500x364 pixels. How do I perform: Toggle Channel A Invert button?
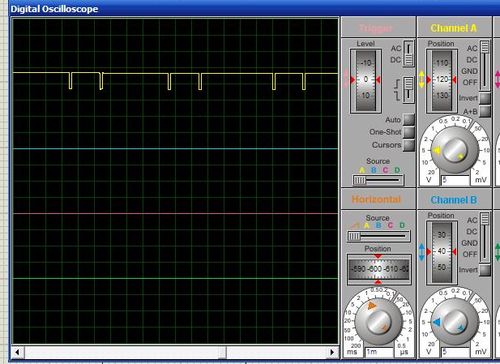click(x=485, y=98)
